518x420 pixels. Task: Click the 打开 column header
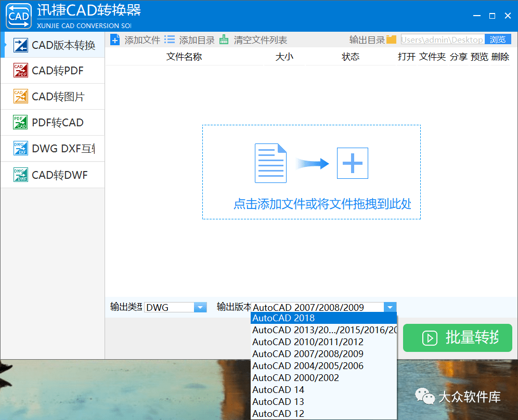click(x=406, y=57)
